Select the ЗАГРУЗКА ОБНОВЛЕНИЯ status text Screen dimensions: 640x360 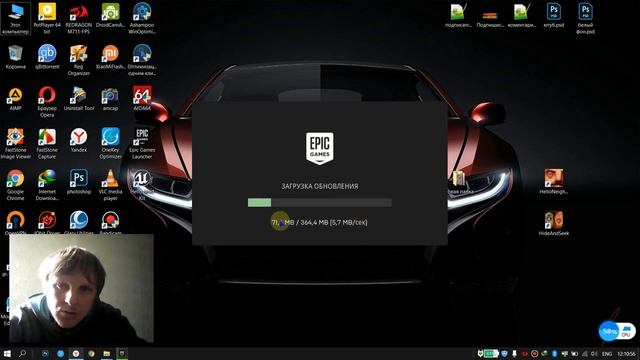click(x=320, y=186)
